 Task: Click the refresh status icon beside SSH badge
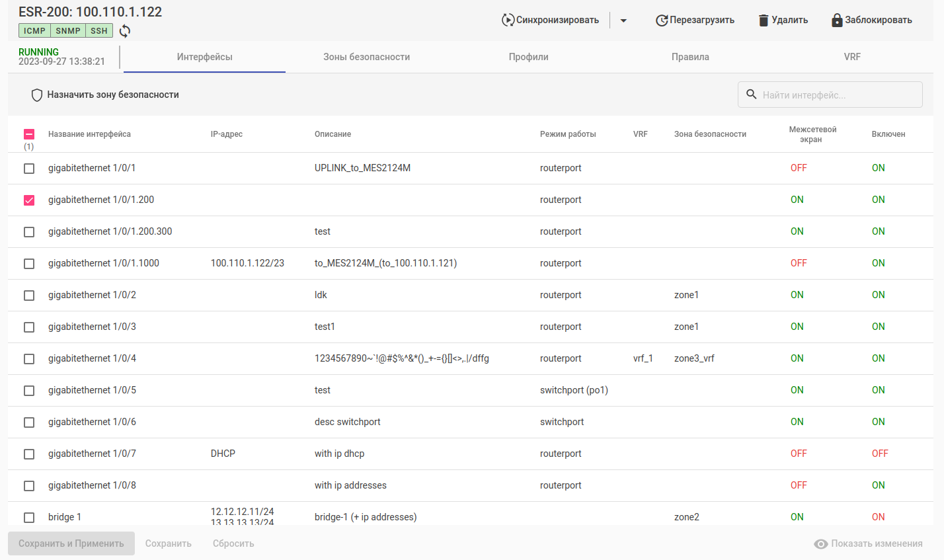125,31
